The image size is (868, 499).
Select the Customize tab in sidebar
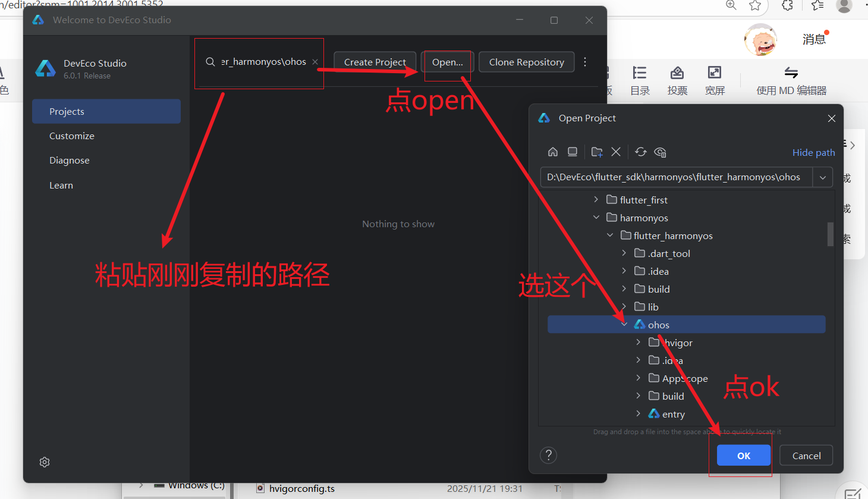tap(106, 136)
